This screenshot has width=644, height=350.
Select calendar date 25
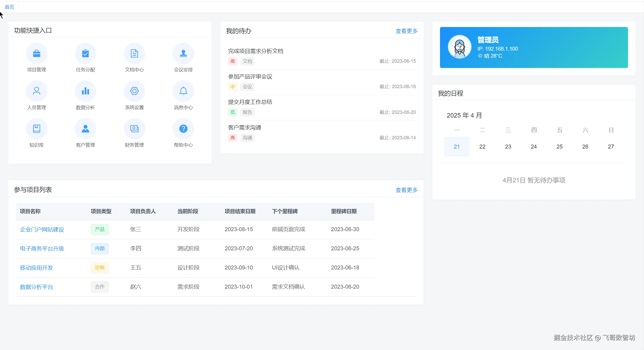click(x=559, y=147)
